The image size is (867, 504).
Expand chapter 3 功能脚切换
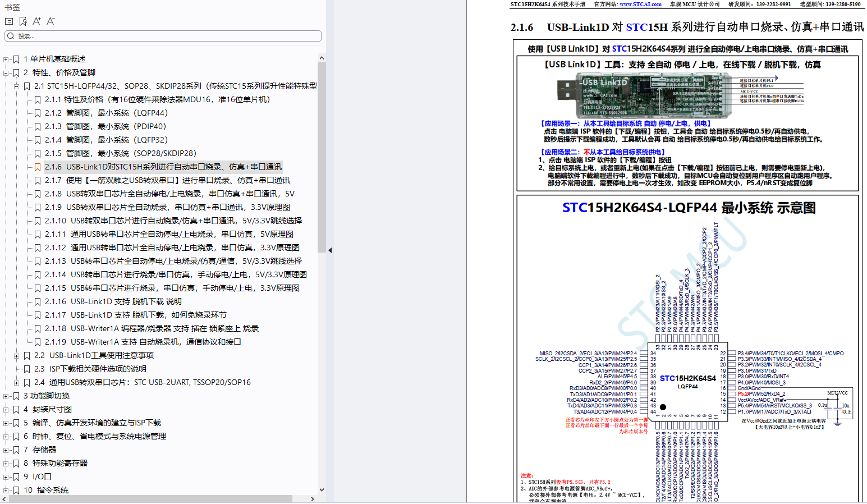pyautogui.click(x=6, y=396)
